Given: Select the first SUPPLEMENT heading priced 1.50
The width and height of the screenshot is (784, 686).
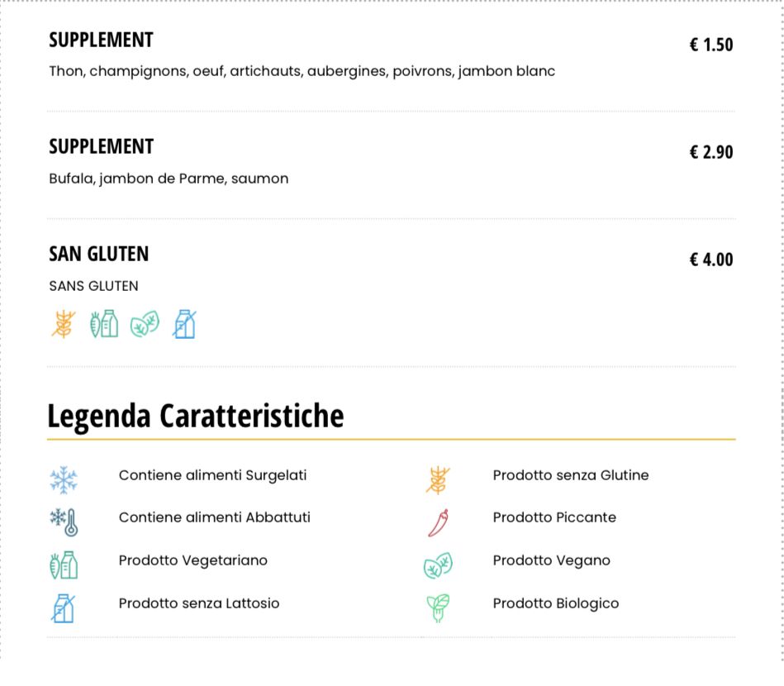Looking at the screenshot, I should [x=101, y=40].
